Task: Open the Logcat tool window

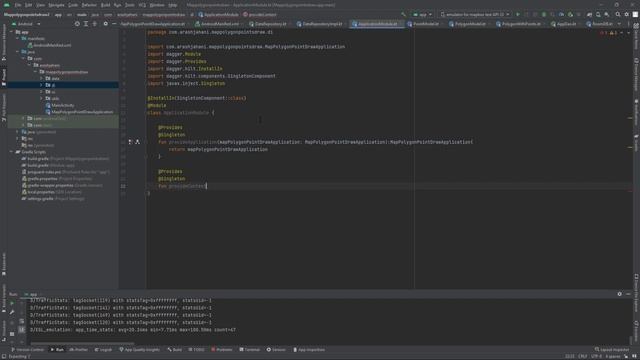Action: 103,350
